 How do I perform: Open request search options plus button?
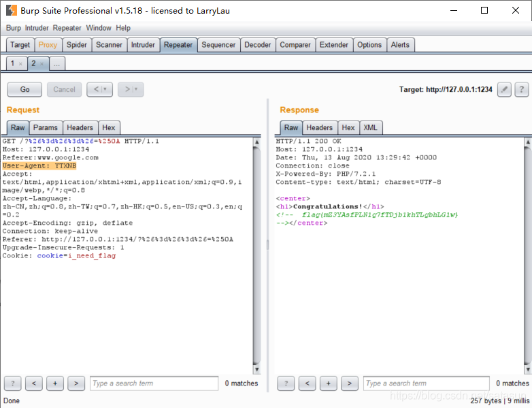pos(55,383)
